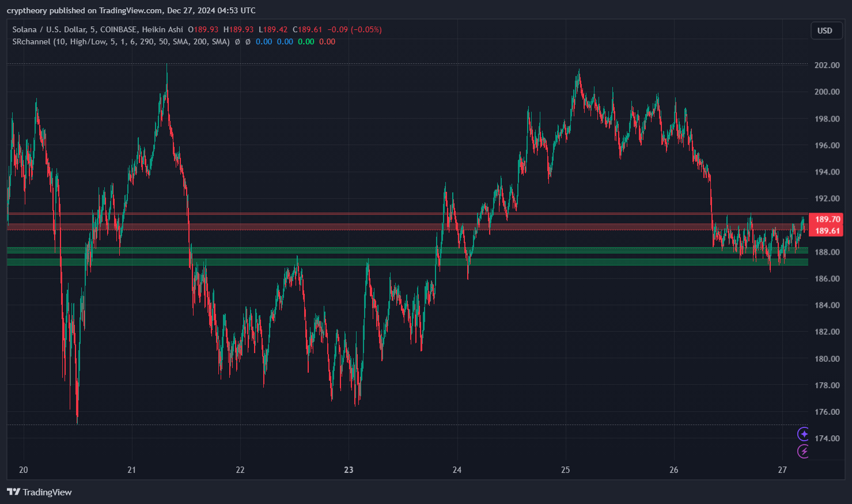Click the green 0.00 SRchannel value
The width and height of the screenshot is (852, 504).
click(x=306, y=41)
